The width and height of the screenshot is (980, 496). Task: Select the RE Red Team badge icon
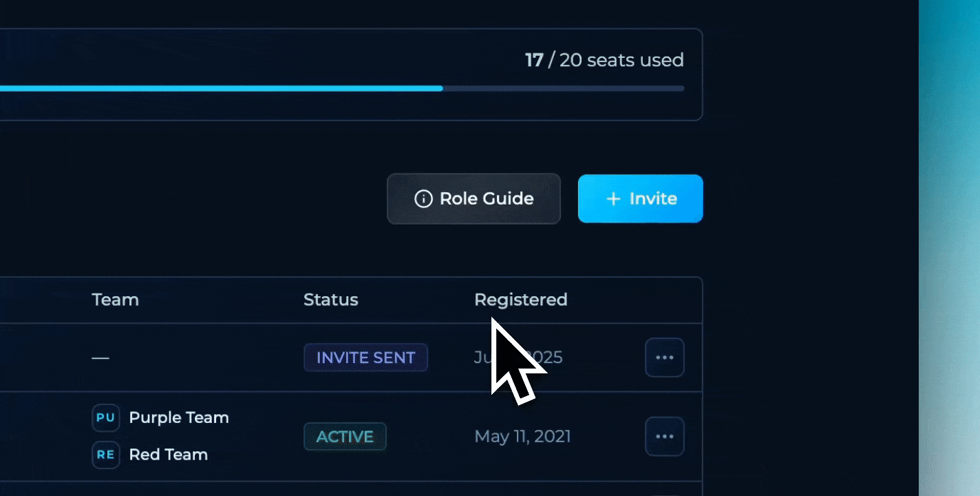tap(105, 455)
